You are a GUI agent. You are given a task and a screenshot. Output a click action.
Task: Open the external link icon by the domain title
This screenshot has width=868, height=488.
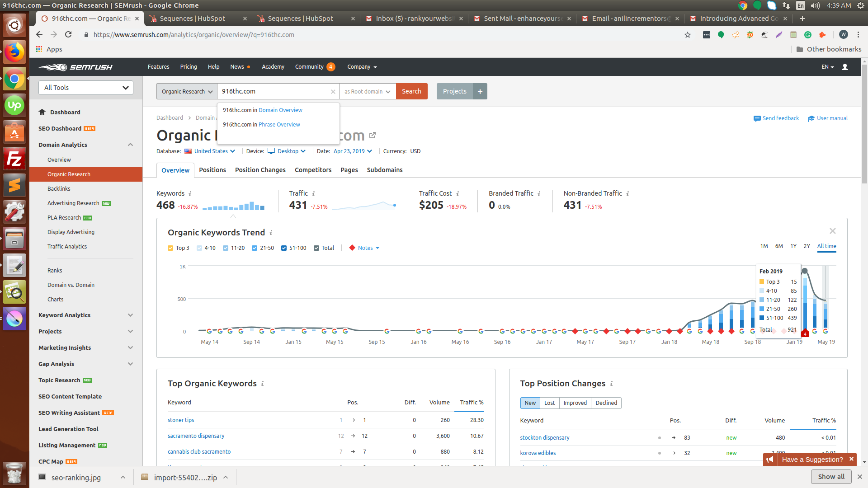[x=373, y=135]
